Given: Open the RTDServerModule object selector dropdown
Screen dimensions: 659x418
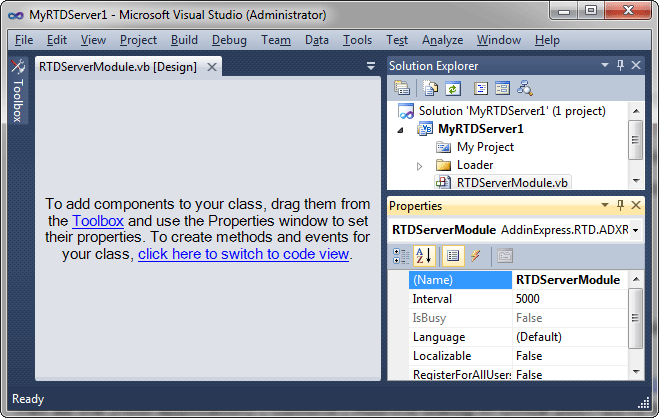Looking at the screenshot, I should point(635,230).
